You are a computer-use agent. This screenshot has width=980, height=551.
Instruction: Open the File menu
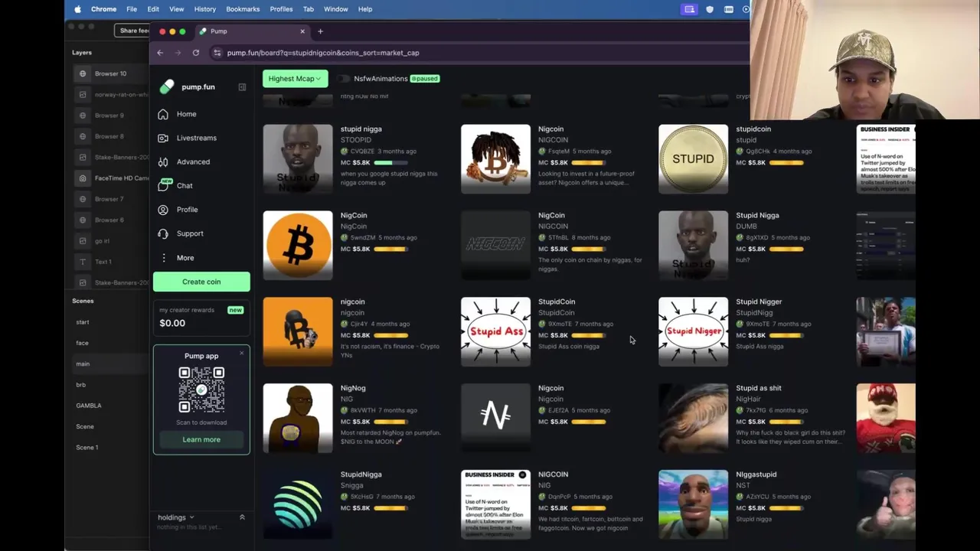click(x=132, y=9)
